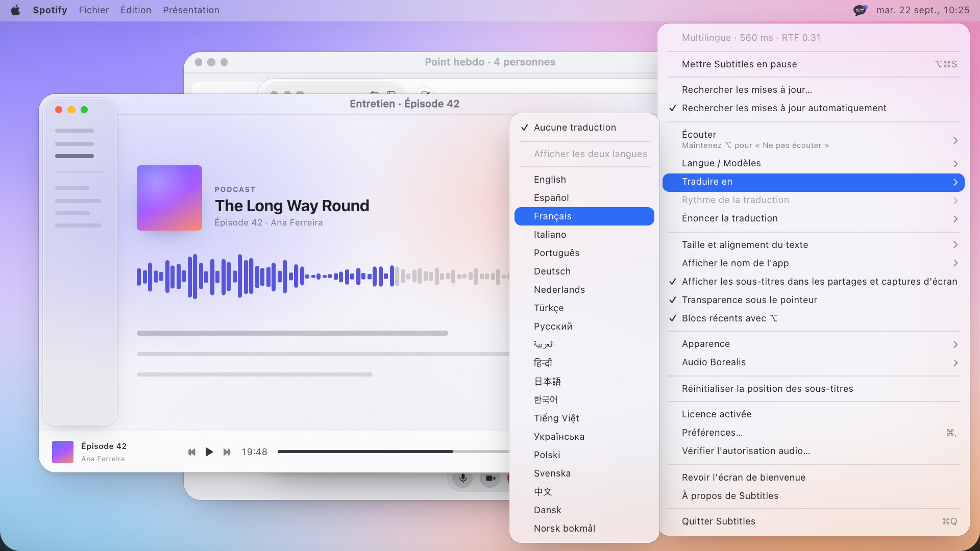Image resolution: width=980 pixels, height=551 pixels.
Task: Open the Énoncer la traduction submenu
Action: point(814,218)
